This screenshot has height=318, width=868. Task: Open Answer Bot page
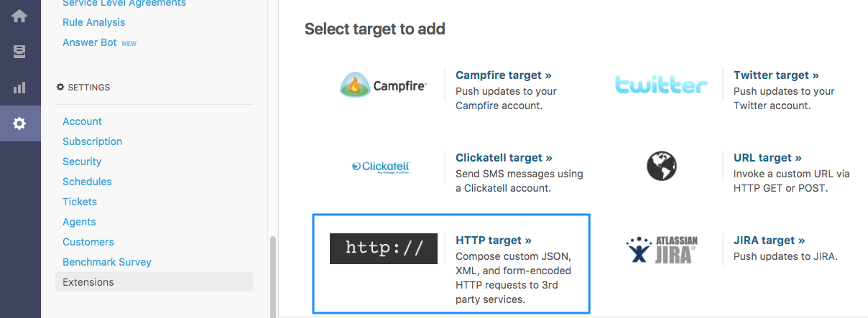(90, 42)
